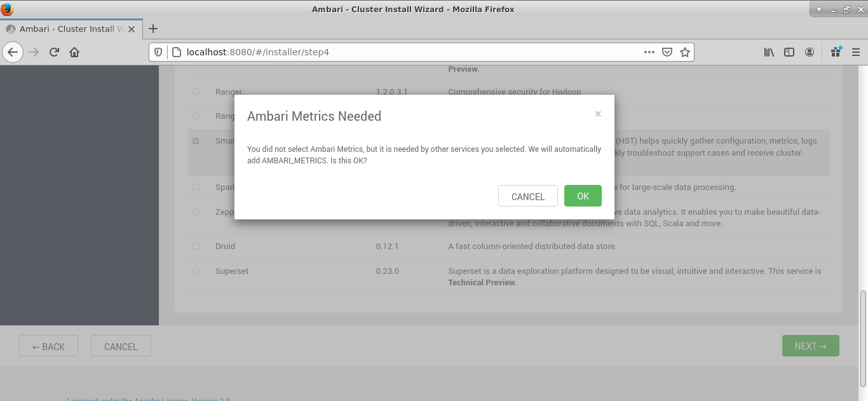The width and height of the screenshot is (868, 401).
Task: Click the browser Back arrow button
Action: coord(13,52)
